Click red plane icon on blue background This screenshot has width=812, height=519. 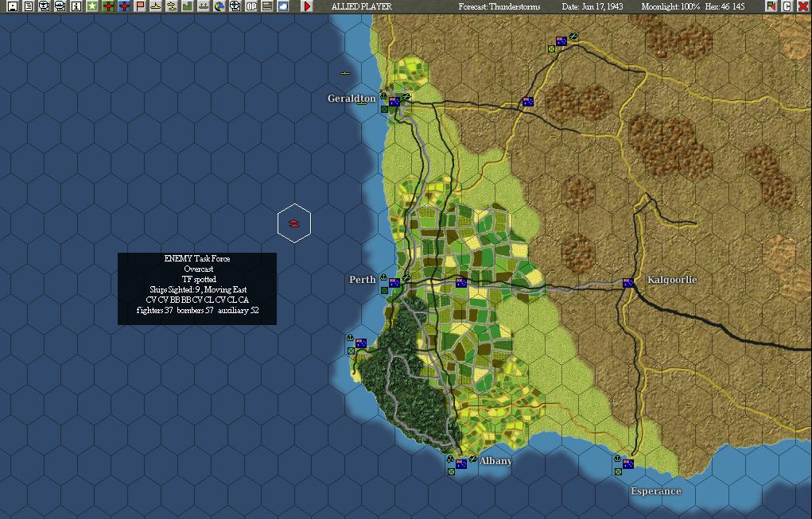click(x=124, y=6)
